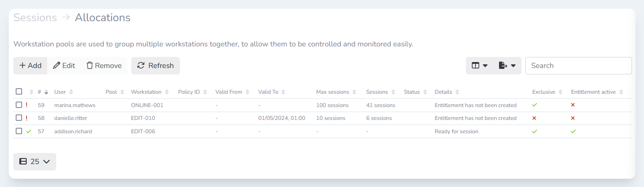Tick the select-all checkbox in table header

pyautogui.click(x=19, y=91)
